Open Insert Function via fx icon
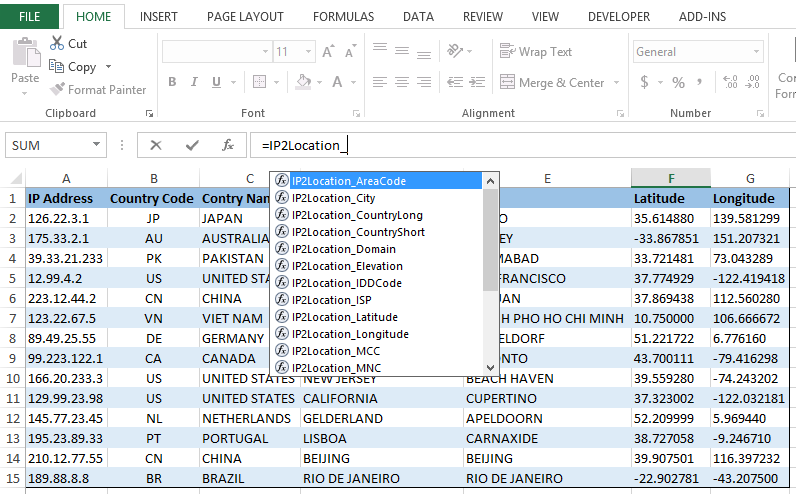 coord(228,146)
